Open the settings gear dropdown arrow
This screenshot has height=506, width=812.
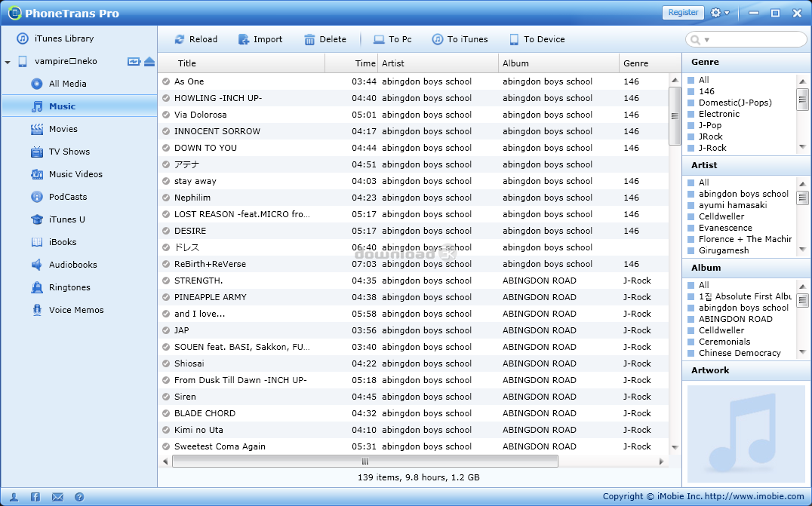pyautogui.click(x=727, y=13)
